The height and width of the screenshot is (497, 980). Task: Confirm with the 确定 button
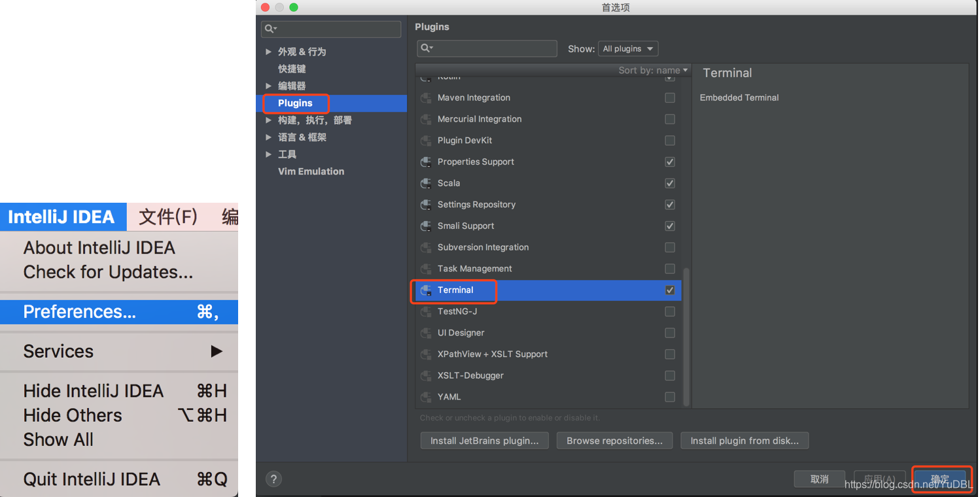pyautogui.click(x=940, y=479)
